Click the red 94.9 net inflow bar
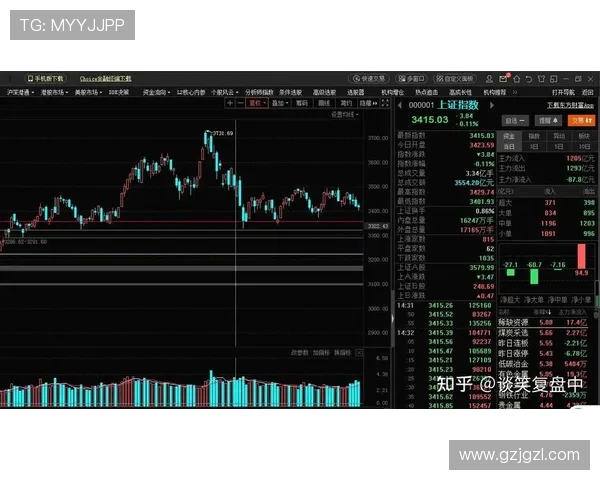The width and height of the screenshot is (600, 480). pos(581,257)
